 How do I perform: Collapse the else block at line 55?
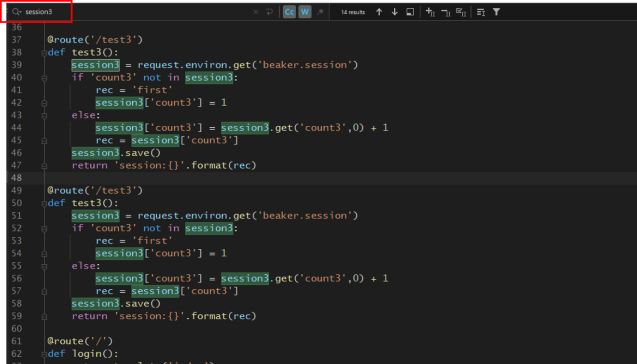[x=44, y=266]
